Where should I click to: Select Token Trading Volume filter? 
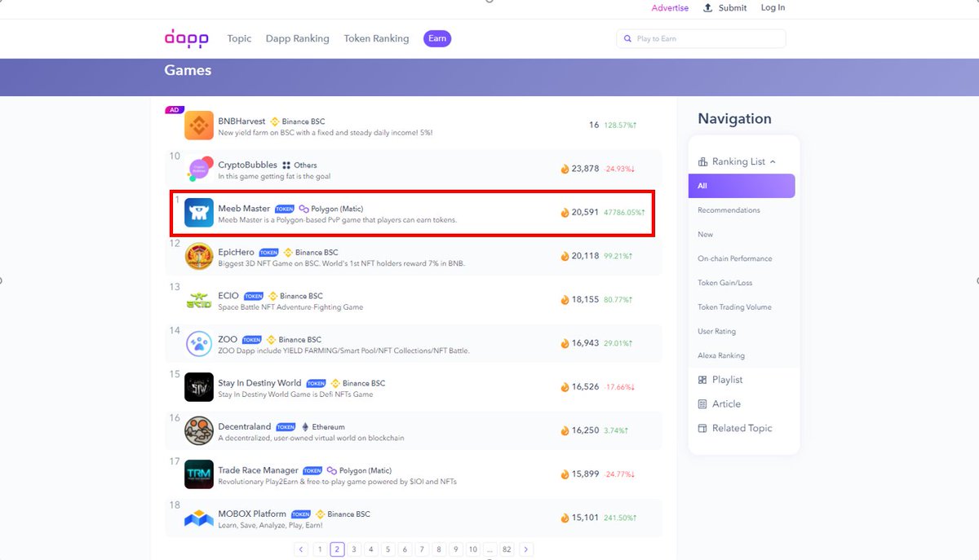pyautogui.click(x=734, y=307)
